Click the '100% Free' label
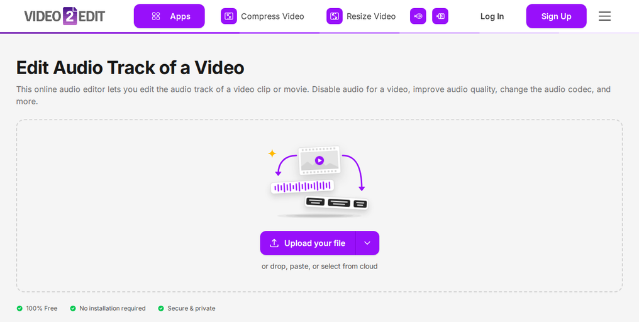Viewport: 644px width, 322px height. click(42, 308)
